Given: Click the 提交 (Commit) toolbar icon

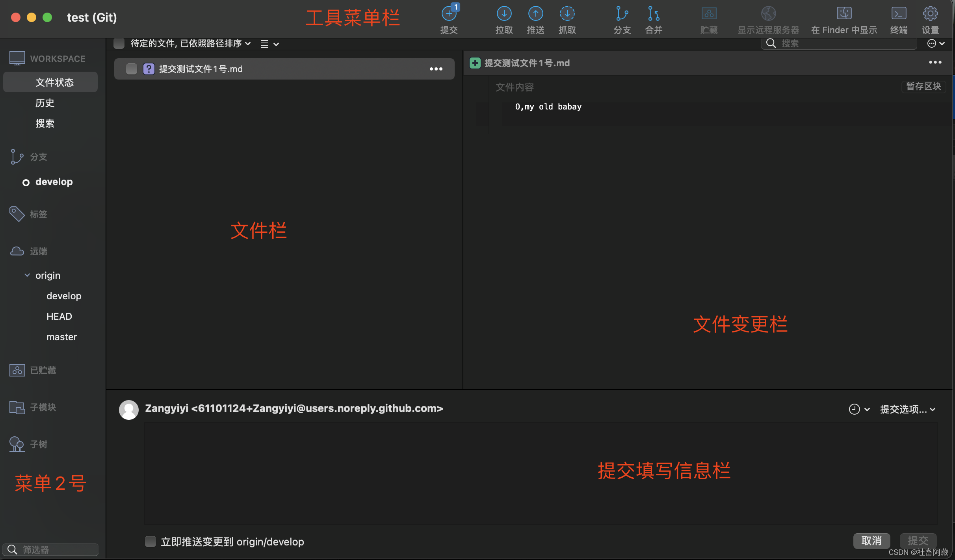Looking at the screenshot, I should (449, 14).
